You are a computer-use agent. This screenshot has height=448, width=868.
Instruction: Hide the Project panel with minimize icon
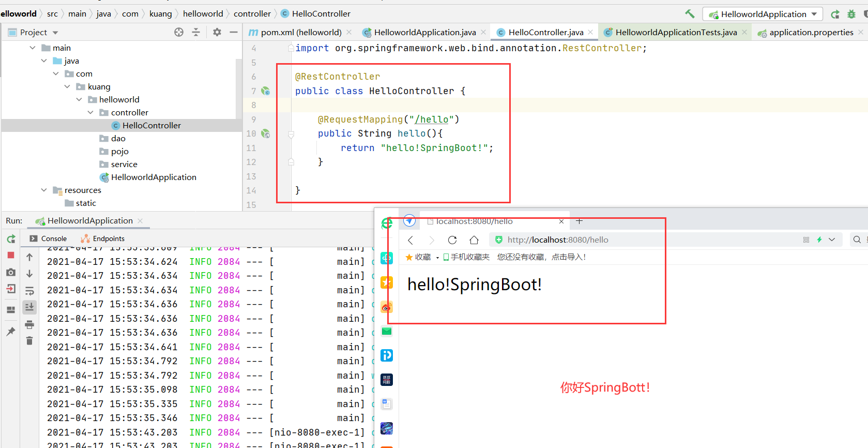pyautogui.click(x=234, y=32)
